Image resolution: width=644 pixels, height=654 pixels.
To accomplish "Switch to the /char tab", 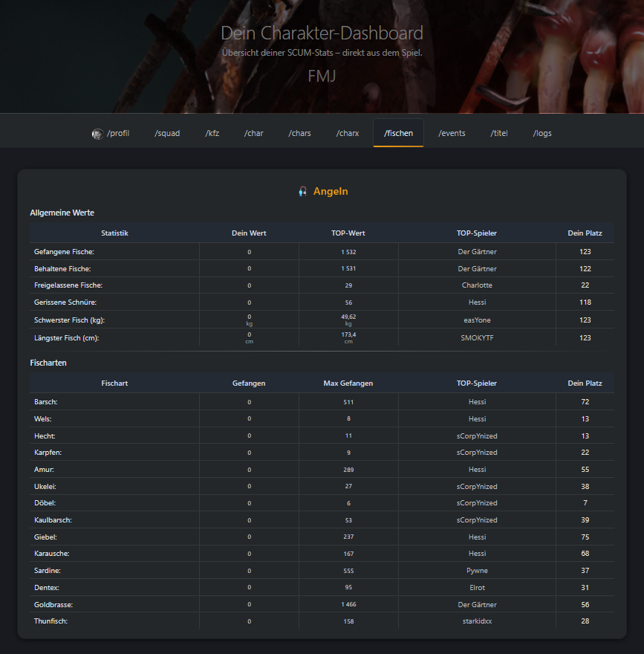I will [x=253, y=133].
